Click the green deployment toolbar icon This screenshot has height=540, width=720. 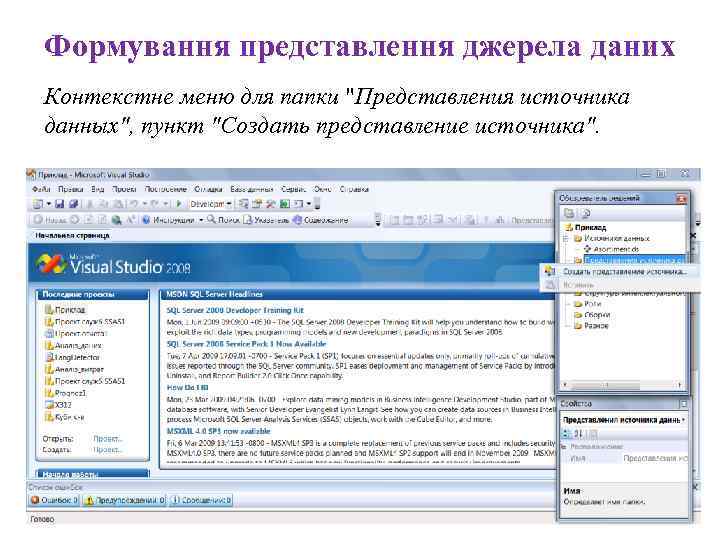point(285,204)
